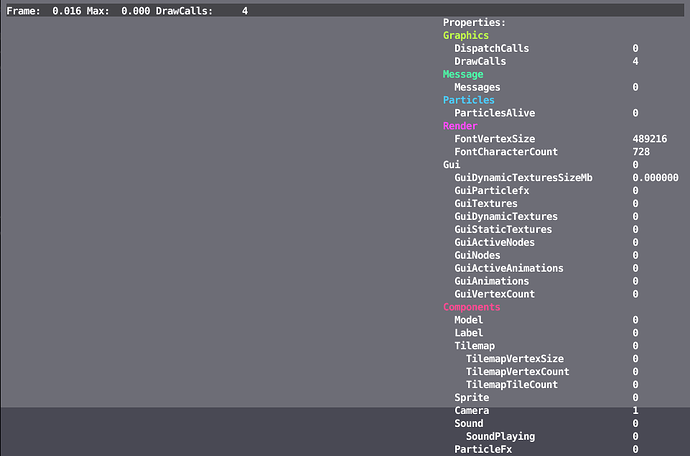
Task: Click the Message category heading
Action: pos(463,74)
